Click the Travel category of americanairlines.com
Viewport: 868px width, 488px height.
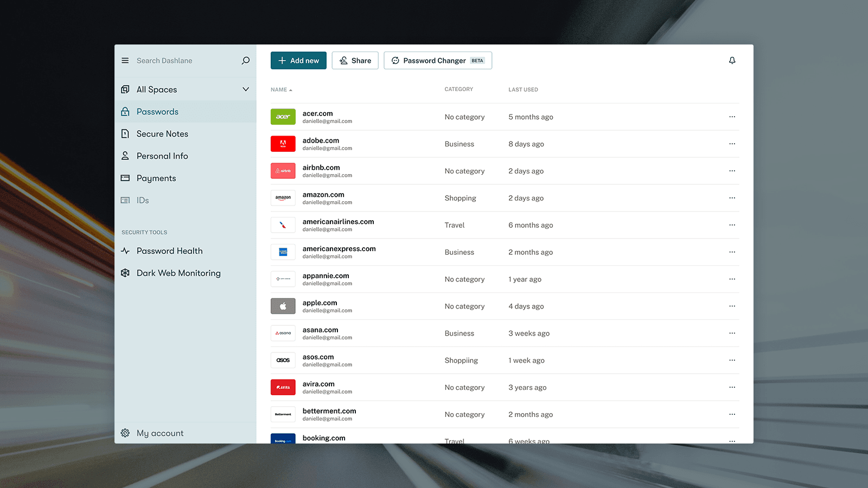[x=455, y=225]
